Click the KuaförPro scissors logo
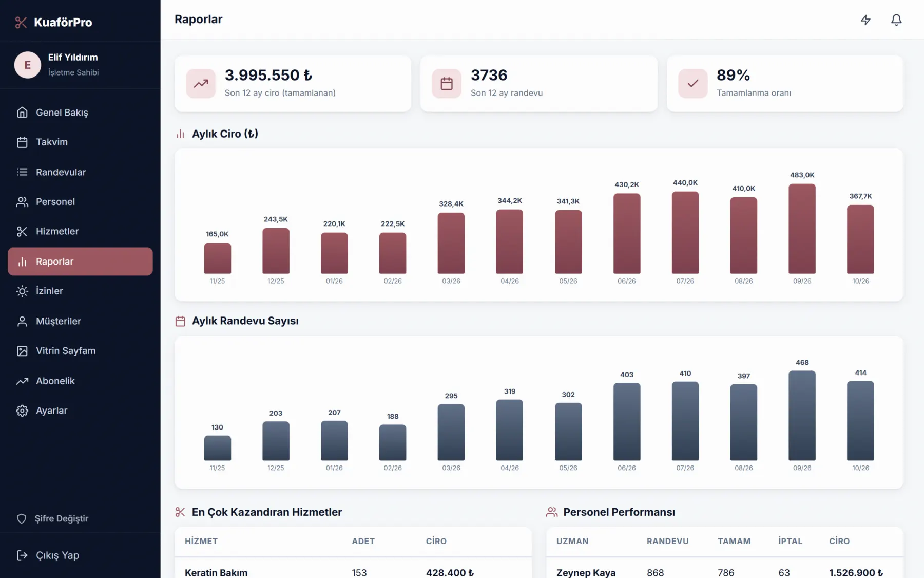The image size is (924, 578). [21, 22]
